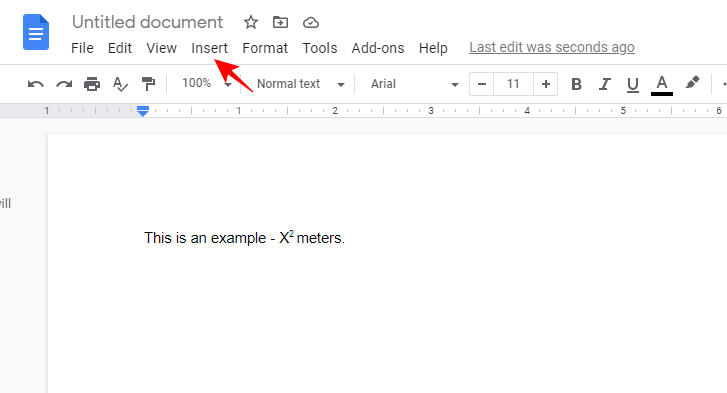Expand the 100% zoom dropdown
This screenshot has width=727, height=393.
207,83
